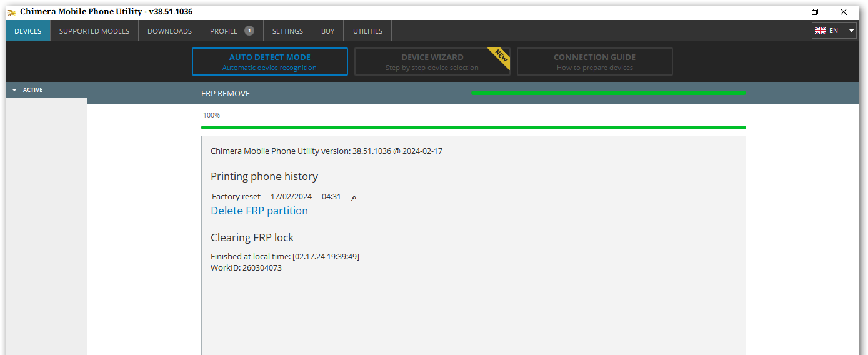
Task: Collapse the Active section arrow
Action: pyautogui.click(x=14, y=90)
